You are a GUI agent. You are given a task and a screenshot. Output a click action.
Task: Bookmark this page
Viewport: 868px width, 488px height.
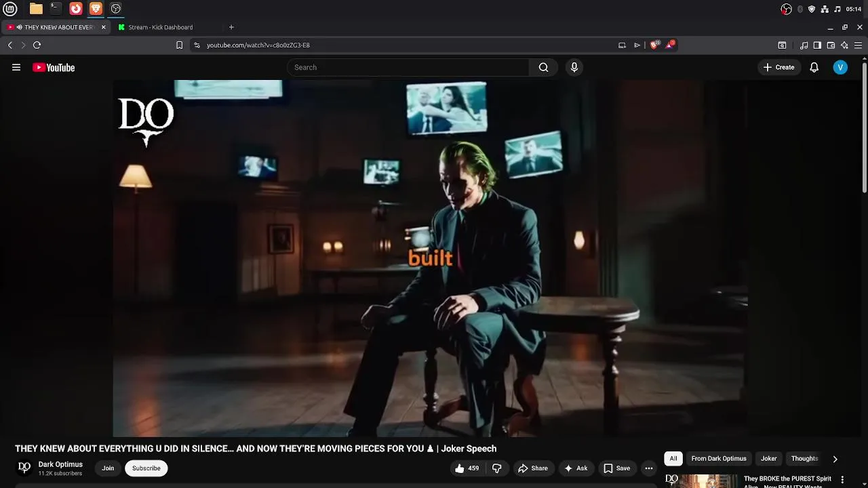[179, 45]
